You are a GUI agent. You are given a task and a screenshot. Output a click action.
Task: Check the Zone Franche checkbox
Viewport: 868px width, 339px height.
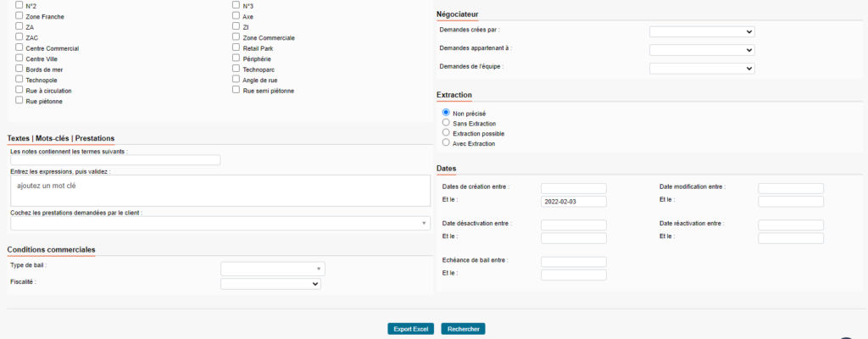[19, 16]
